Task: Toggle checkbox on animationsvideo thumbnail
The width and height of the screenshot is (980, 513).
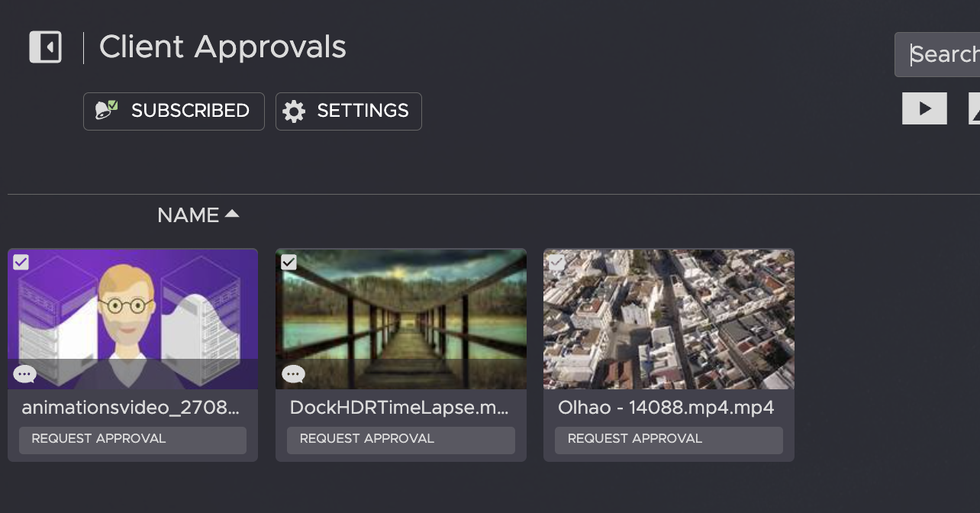Action: pyautogui.click(x=21, y=263)
